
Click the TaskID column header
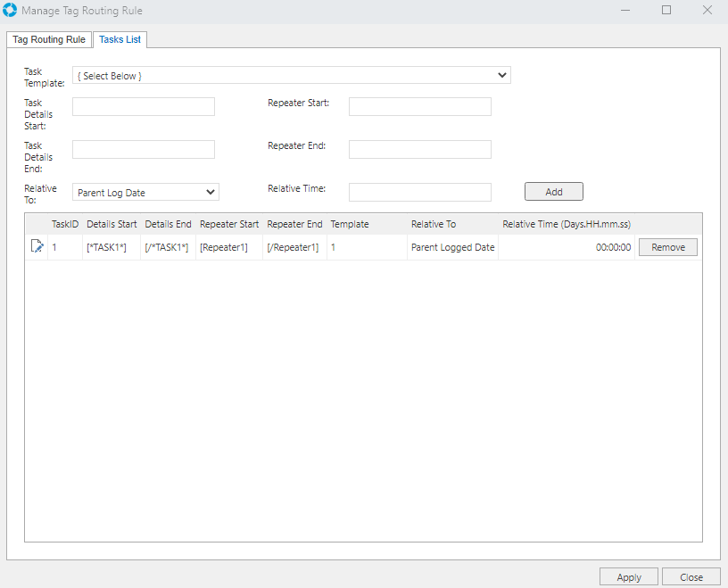[65, 224]
